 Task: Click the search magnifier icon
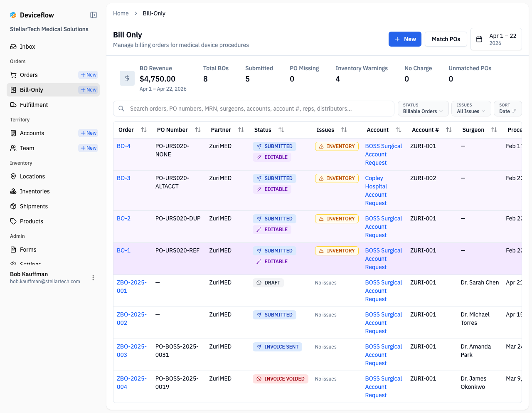pyautogui.click(x=121, y=109)
